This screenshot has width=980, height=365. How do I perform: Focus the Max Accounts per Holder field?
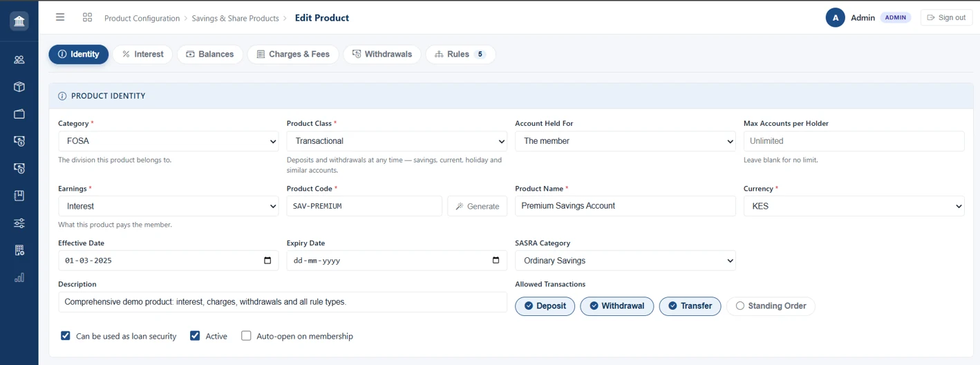(854, 141)
